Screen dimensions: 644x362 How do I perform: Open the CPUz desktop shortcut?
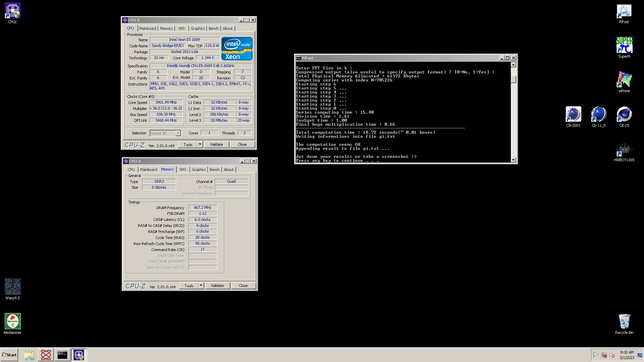pos(12,13)
